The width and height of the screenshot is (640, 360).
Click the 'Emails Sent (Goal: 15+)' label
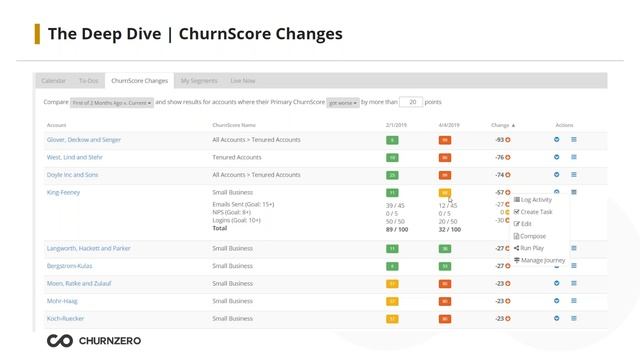243,204
